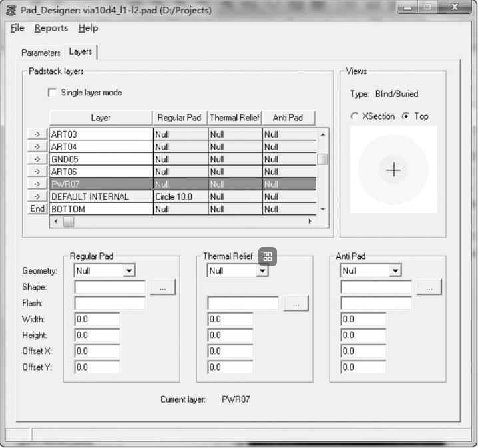This screenshot has width=478, height=448.
Task: Click the Regular Pad column header
Action: tap(180, 118)
